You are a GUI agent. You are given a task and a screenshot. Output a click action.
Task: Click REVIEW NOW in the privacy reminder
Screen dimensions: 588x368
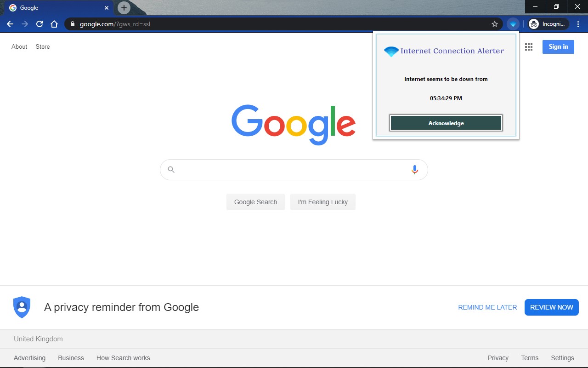tap(552, 307)
